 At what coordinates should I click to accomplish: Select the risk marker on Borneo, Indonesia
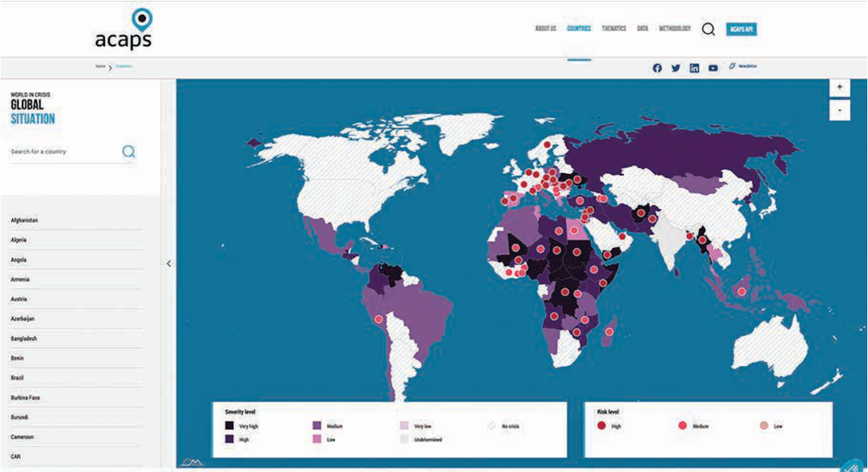pos(742,291)
